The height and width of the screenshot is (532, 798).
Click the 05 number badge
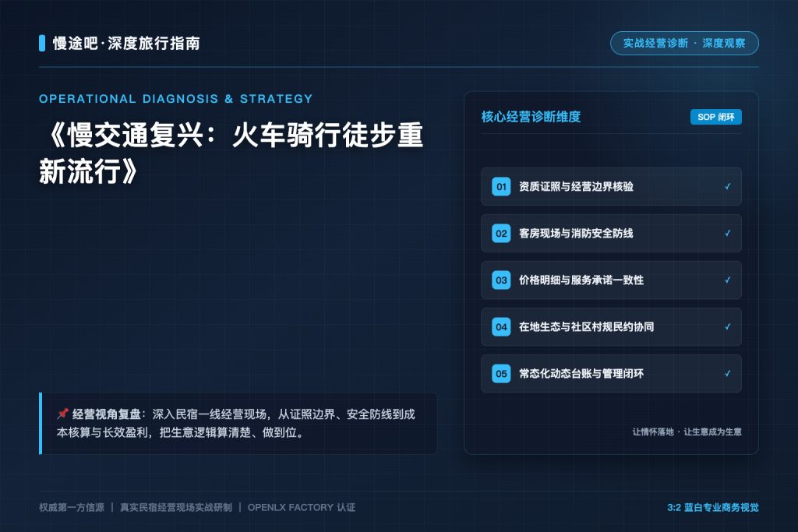point(501,374)
